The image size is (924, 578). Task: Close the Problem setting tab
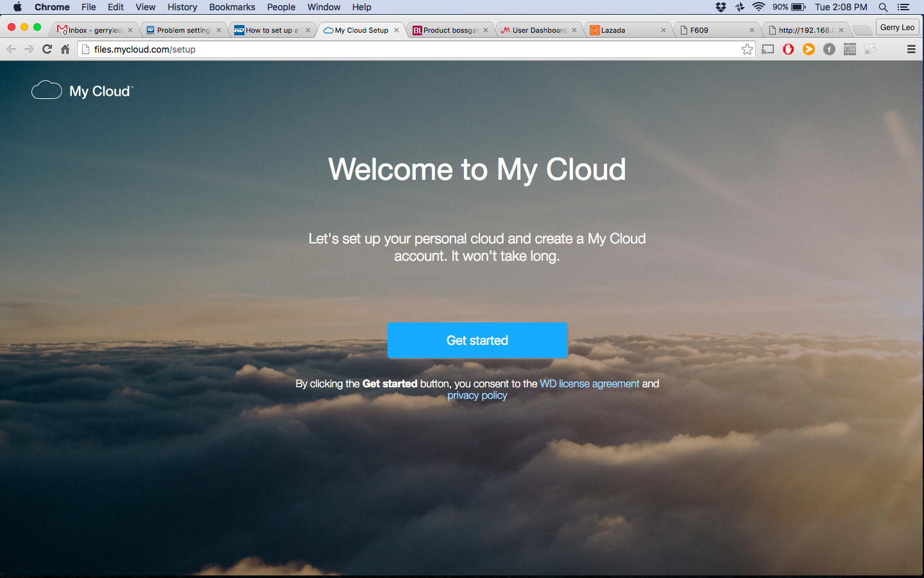[219, 30]
